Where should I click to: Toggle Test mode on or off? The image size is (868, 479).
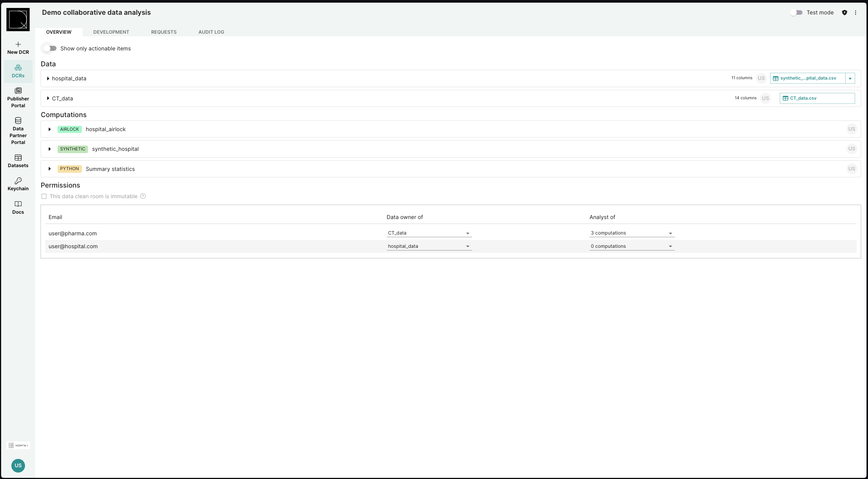click(797, 13)
